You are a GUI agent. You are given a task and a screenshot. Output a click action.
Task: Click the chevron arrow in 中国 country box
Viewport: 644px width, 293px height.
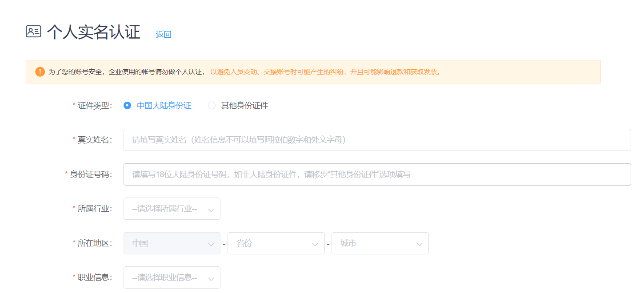[211, 244]
